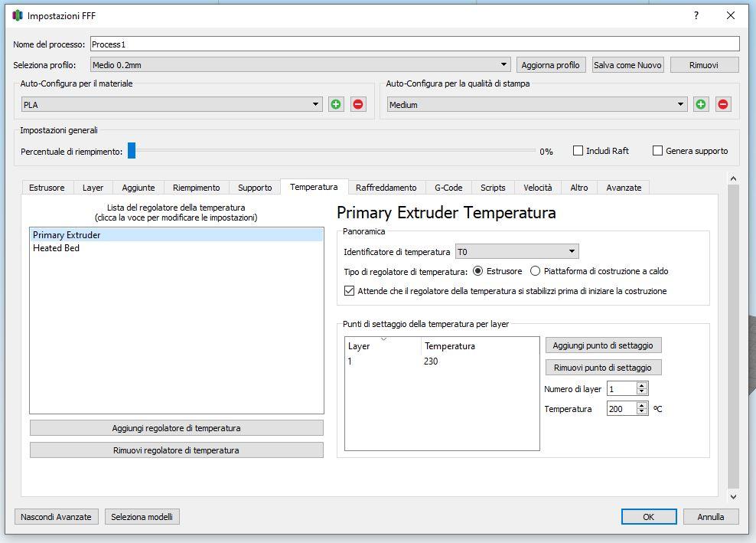Select Piattaforma di costruzione a caldo radio
Image resolution: width=756 pixels, height=543 pixels.
pyautogui.click(x=536, y=271)
